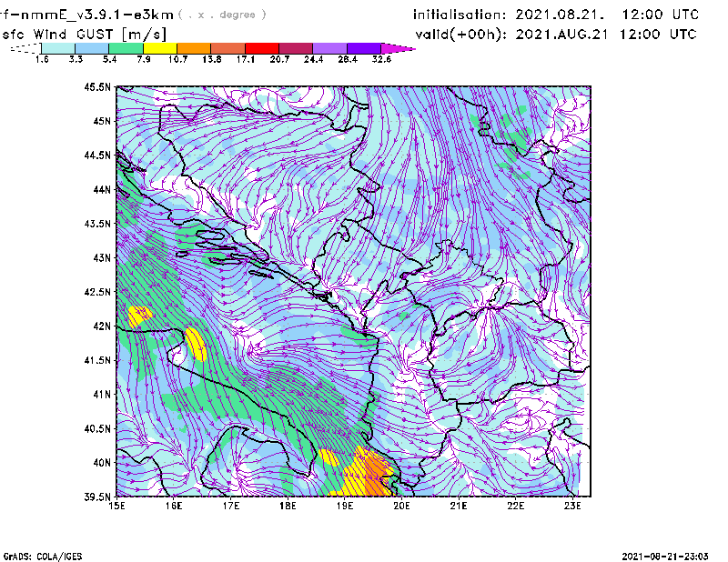The image size is (728, 562).
Task: Select the orange legend color swatch
Action: click(x=194, y=48)
